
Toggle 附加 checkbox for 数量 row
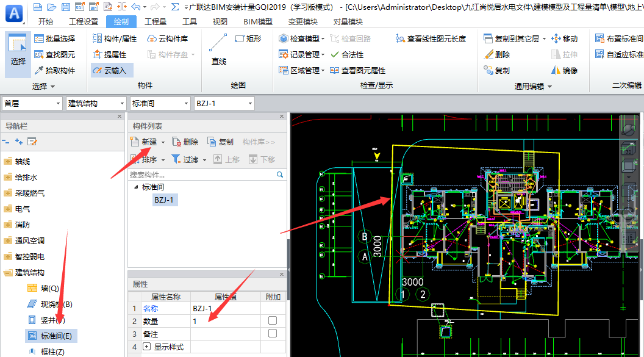pyautogui.click(x=273, y=320)
